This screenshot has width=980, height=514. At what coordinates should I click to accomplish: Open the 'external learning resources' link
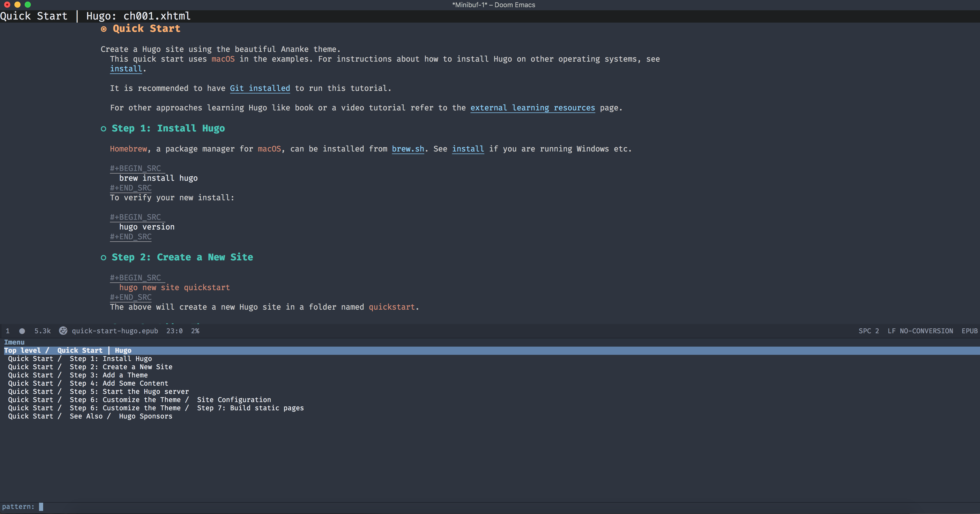[532, 108]
